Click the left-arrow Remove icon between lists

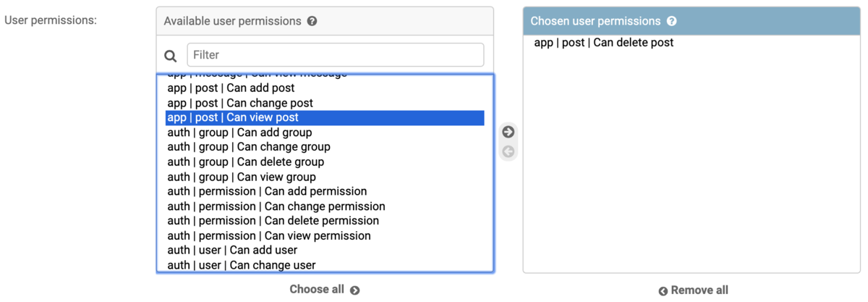pos(509,151)
